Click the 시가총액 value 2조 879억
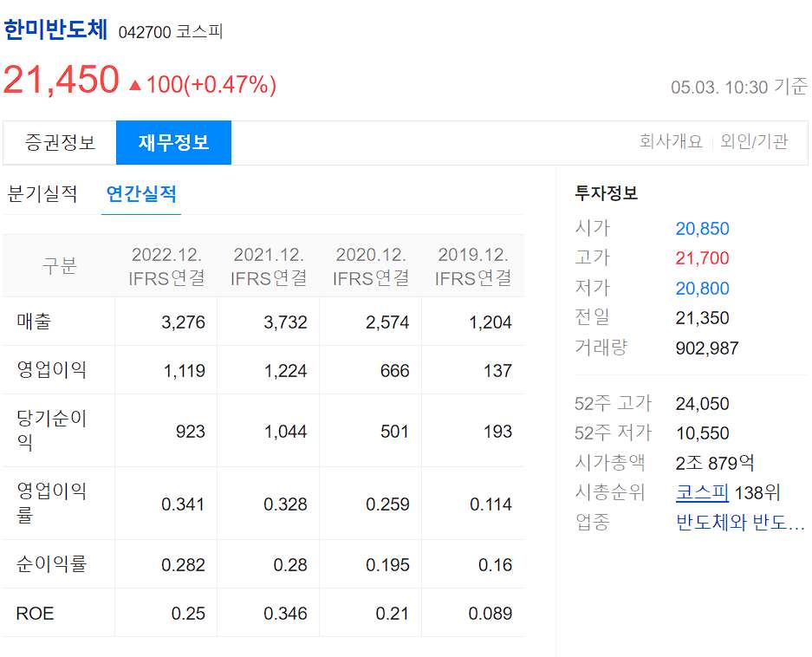The height and width of the screenshot is (657, 812). pos(715,463)
